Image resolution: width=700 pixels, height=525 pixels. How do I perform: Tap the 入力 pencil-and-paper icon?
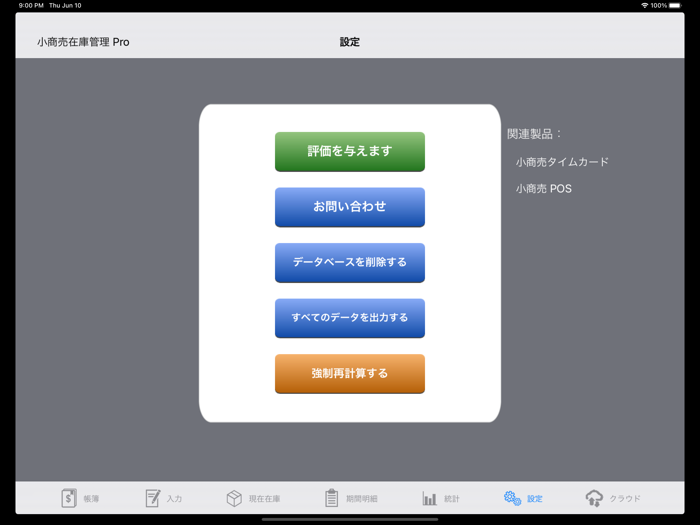coord(153,498)
